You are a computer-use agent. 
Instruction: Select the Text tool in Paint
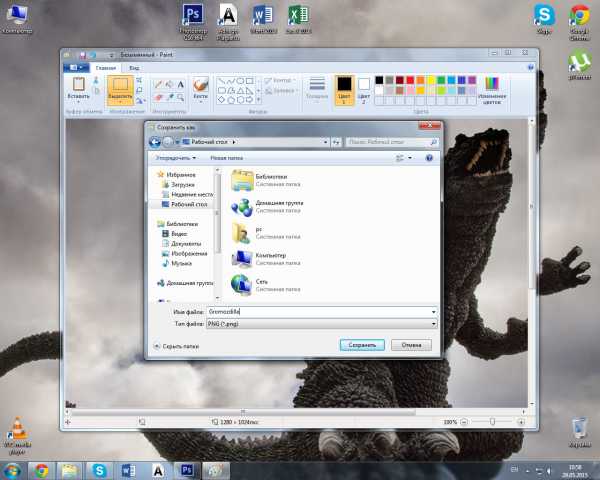(181, 85)
